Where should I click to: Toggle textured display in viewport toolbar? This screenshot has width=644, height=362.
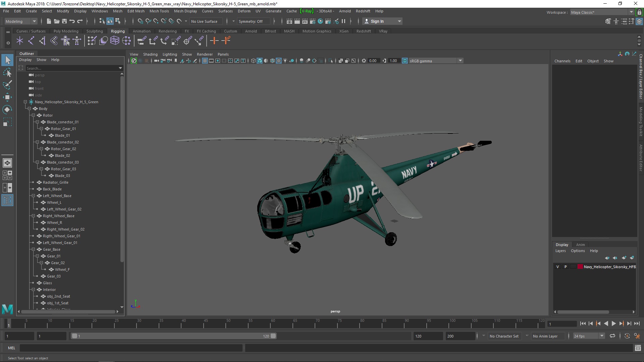(x=278, y=61)
